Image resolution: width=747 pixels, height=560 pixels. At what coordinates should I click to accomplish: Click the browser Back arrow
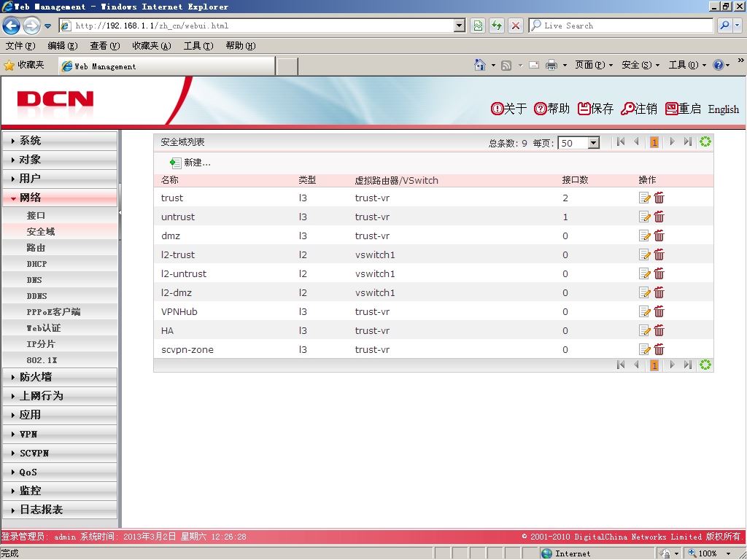pos(12,26)
